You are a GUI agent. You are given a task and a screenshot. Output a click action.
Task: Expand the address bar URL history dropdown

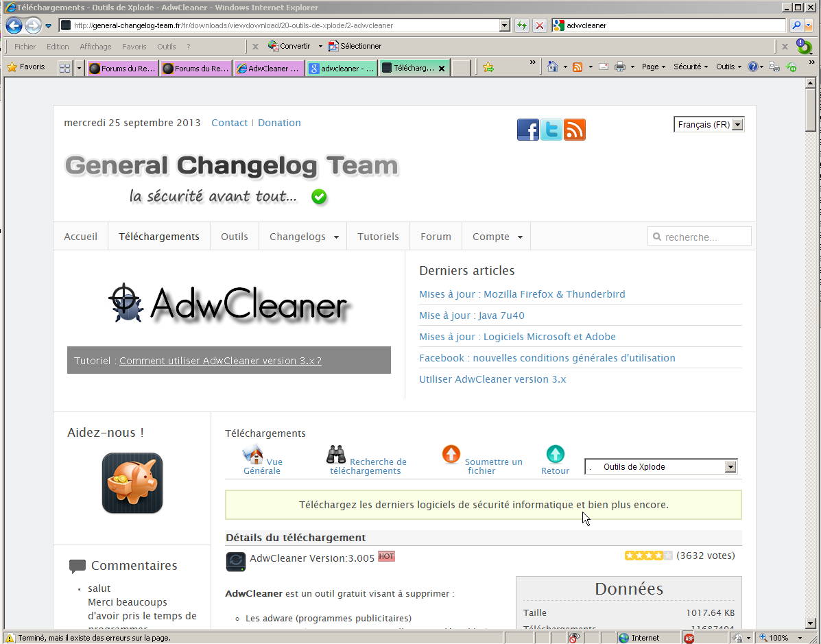pos(505,25)
